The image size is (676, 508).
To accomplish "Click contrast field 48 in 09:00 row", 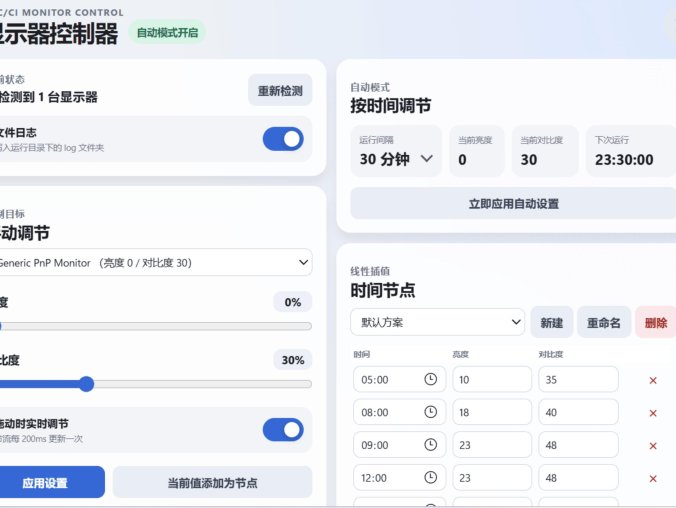I will pyautogui.click(x=578, y=445).
